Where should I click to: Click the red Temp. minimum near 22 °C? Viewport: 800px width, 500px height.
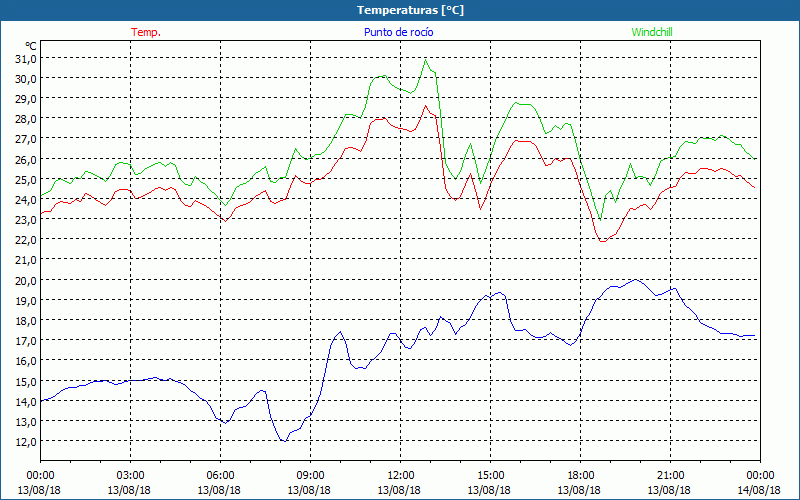603,241
